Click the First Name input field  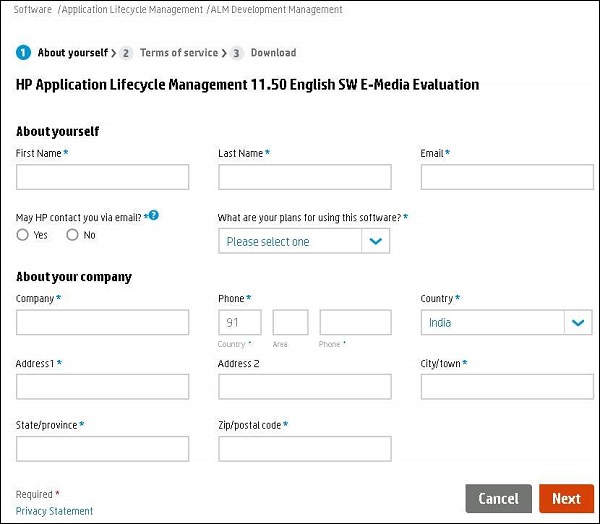tap(102, 177)
